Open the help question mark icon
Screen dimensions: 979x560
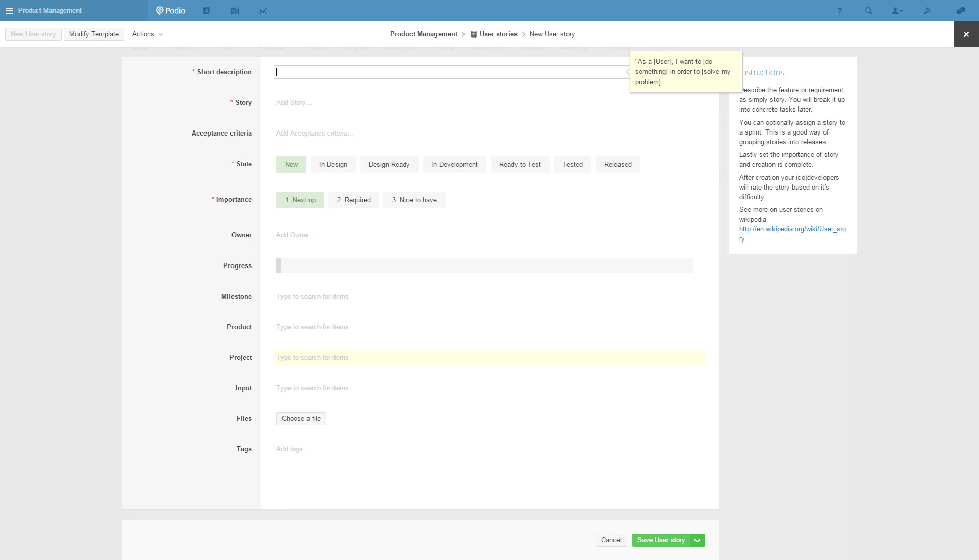tap(839, 11)
